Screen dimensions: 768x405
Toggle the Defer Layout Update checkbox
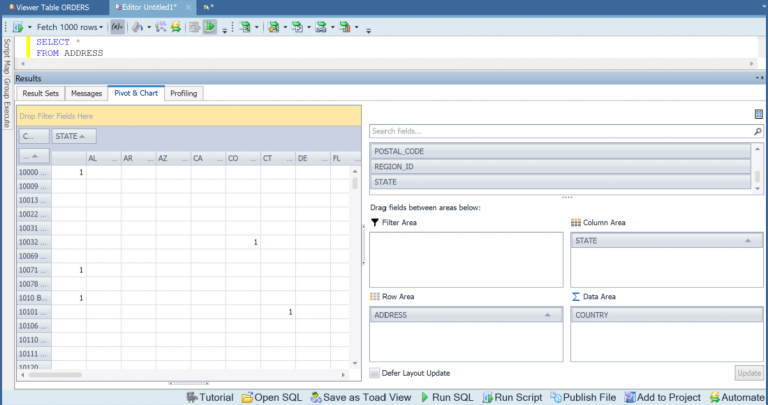(375, 373)
